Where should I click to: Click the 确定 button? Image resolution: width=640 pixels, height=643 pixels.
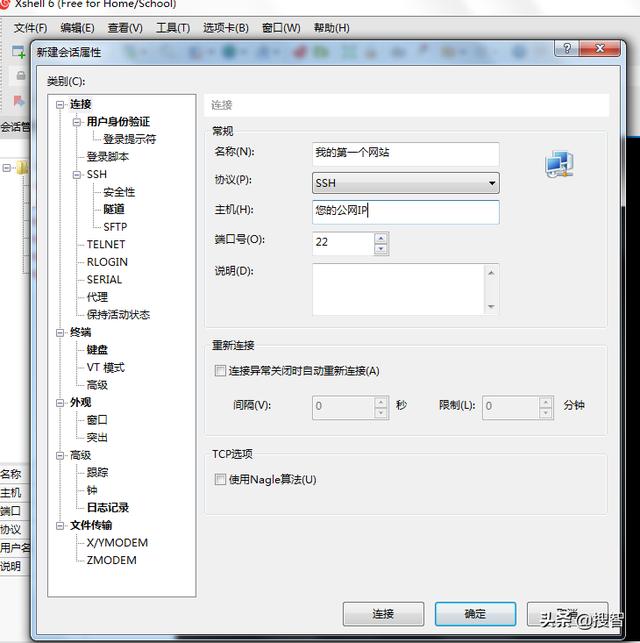tap(475, 614)
